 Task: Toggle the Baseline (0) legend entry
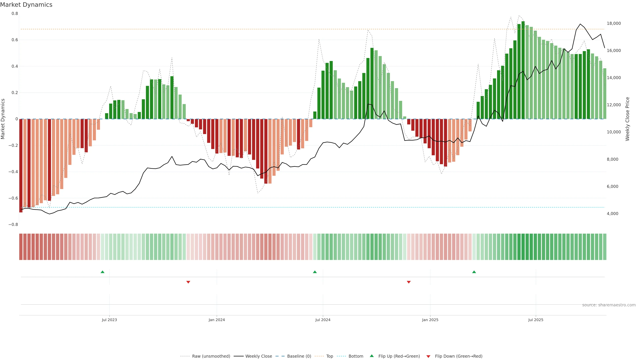click(x=299, y=356)
